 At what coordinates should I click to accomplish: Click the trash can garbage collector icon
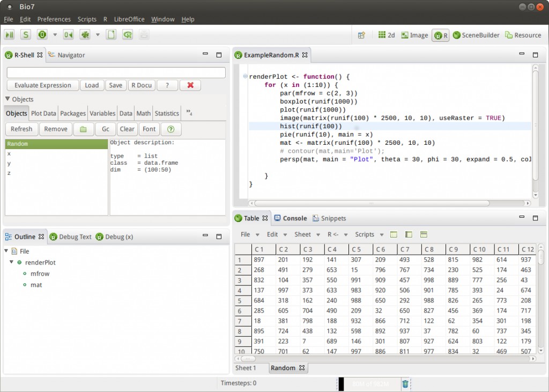coord(405,383)
